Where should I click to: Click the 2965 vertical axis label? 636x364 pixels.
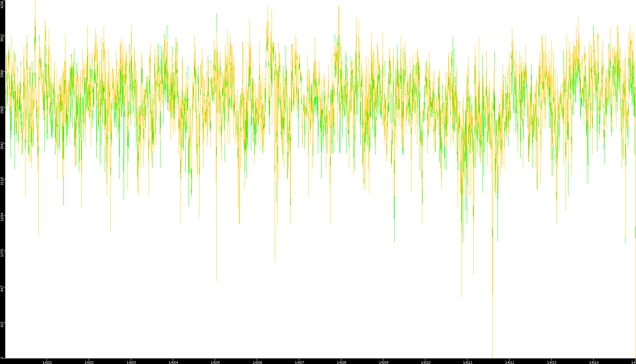2,110
